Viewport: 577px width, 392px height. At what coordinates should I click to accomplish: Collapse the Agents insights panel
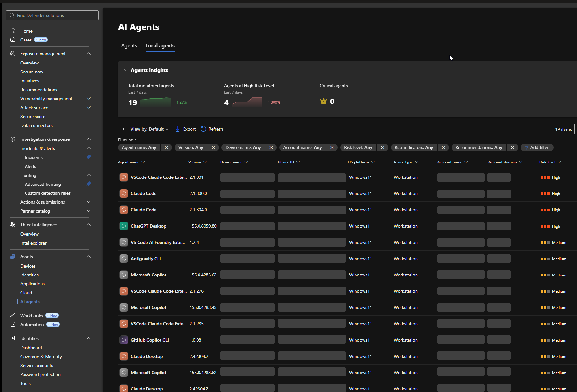126,70
